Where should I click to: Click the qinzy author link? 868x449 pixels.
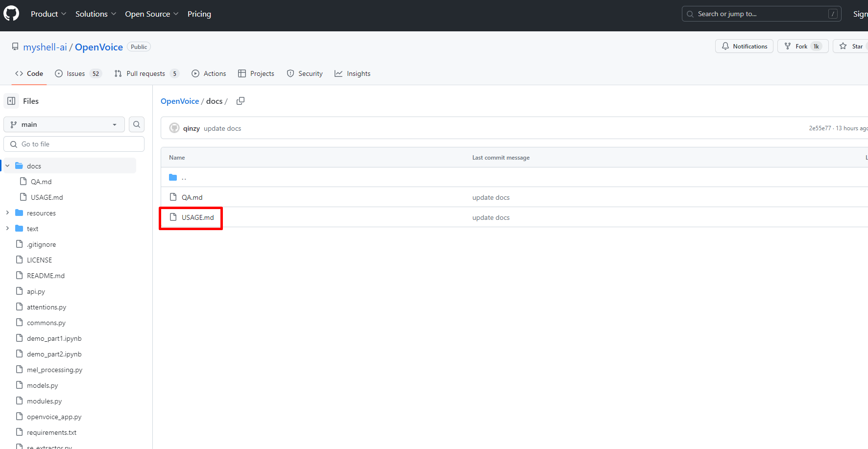(192, 128)
